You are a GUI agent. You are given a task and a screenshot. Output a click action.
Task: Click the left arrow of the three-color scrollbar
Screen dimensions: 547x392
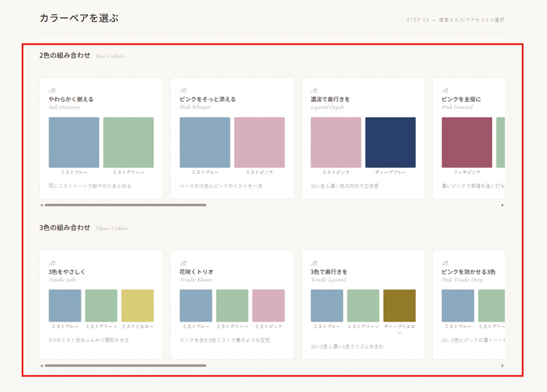click(42, 366)
